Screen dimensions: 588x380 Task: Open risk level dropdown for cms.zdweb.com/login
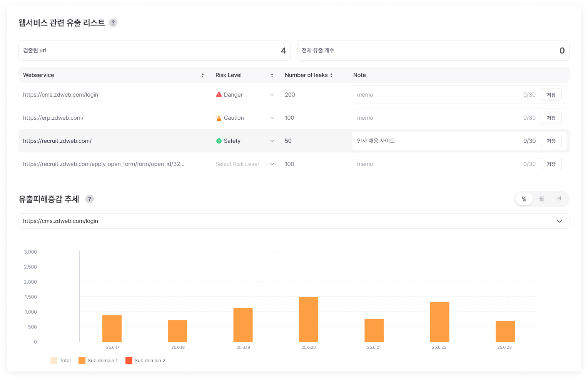(x=272, y=95)
